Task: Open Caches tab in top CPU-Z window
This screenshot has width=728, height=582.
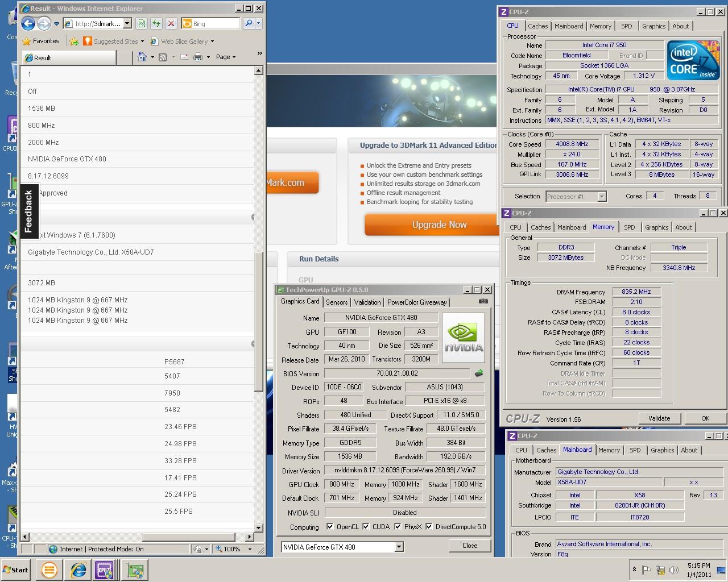Action: click(x=537, y=26)
